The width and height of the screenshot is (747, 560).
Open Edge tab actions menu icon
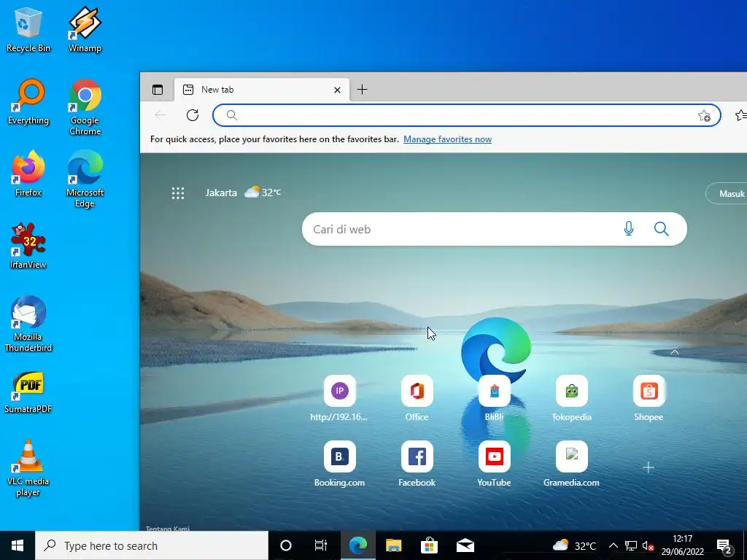click(x=158, y=90)
